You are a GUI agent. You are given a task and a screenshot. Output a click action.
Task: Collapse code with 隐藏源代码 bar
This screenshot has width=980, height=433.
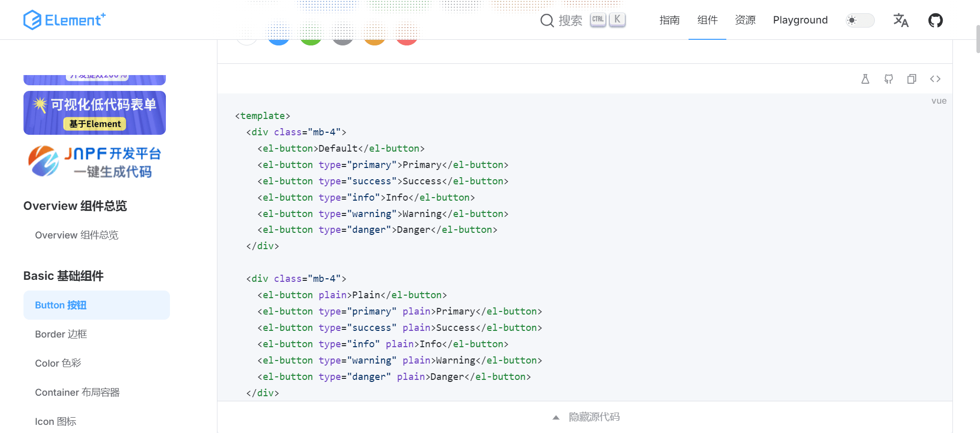click(585, 417)
